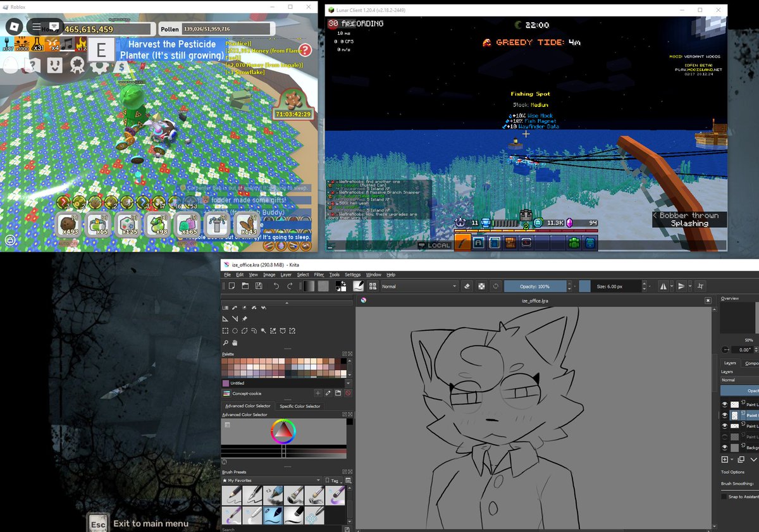
Task: Open the gradient picker in Krita toolbar
Action: [x=309, y=286]
